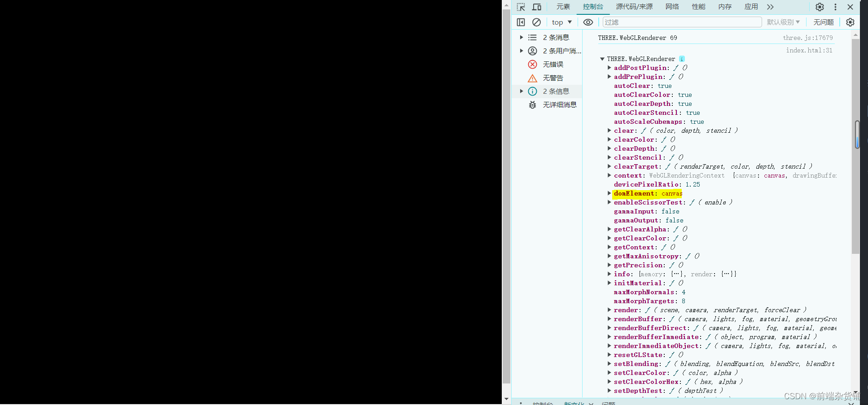The image size is (868, 405).
Task: Expand the clearTarget function property
Action: [x=609, y=166]
